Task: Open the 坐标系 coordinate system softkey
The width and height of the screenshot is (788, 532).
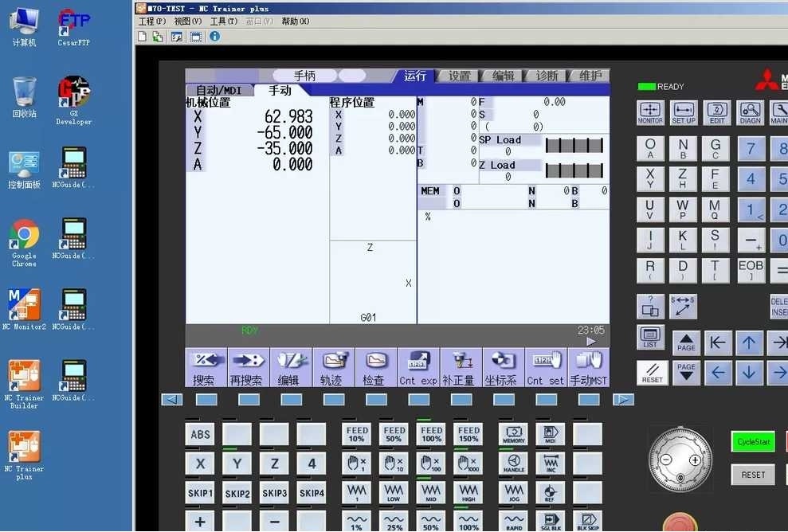Action: click(503, 368)
